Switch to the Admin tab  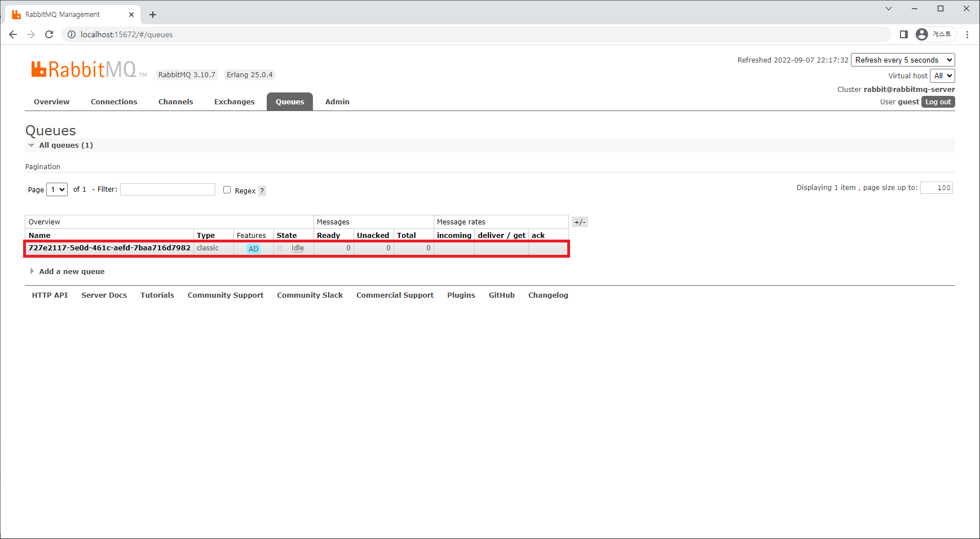pyautogui.click(x=337, y=101)
